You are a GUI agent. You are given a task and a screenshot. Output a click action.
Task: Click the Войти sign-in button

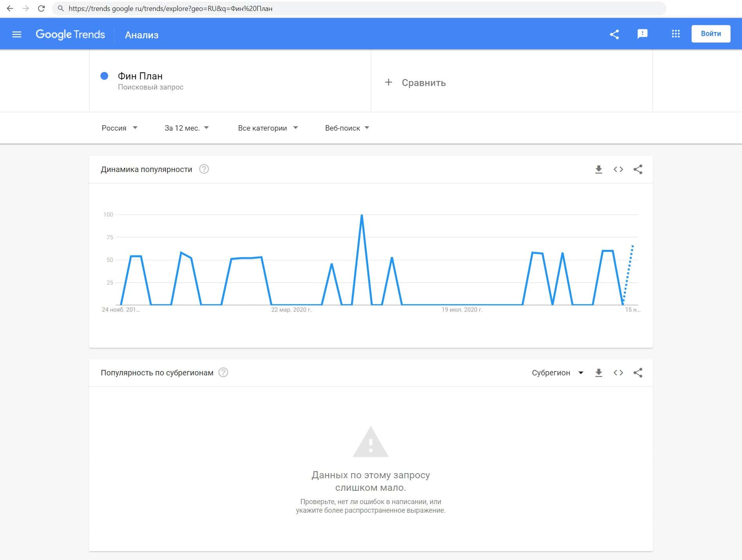[710, 34]
